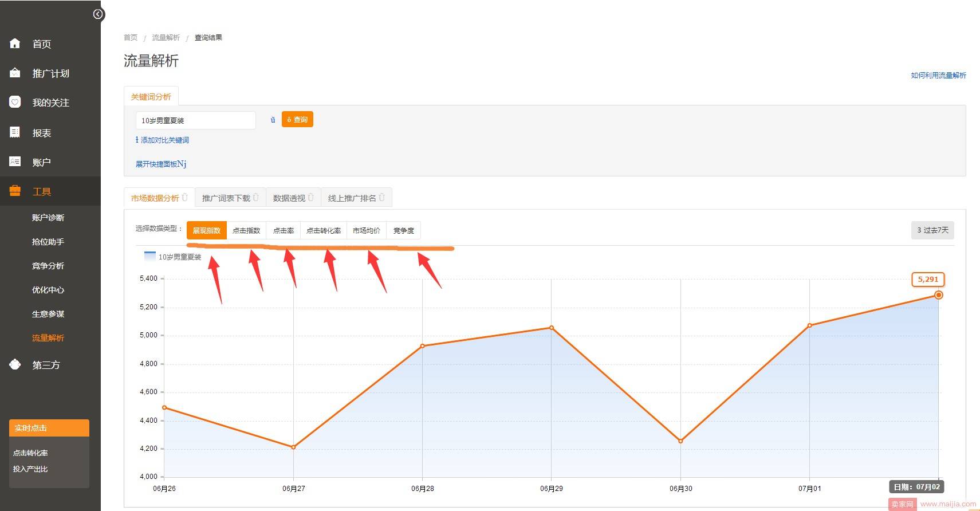
Task: Open 抢位助手 under tools
Action: (x=48, y=242)
